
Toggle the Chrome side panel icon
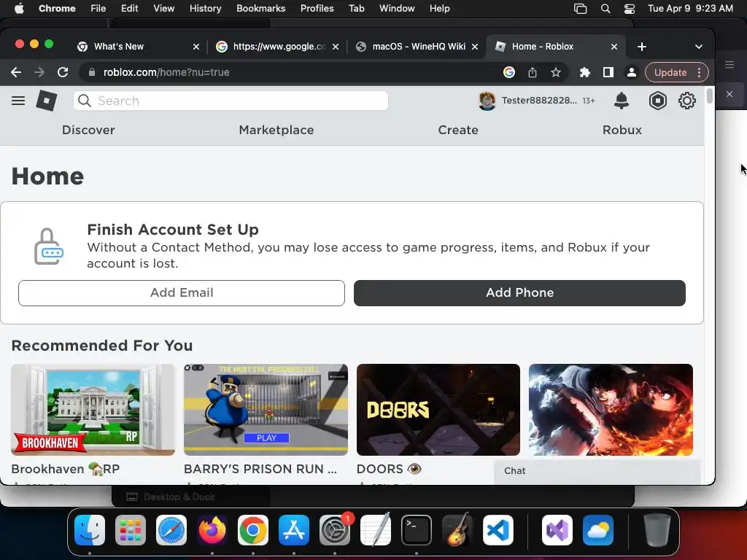pyautogui.click(x=608, y=72)
